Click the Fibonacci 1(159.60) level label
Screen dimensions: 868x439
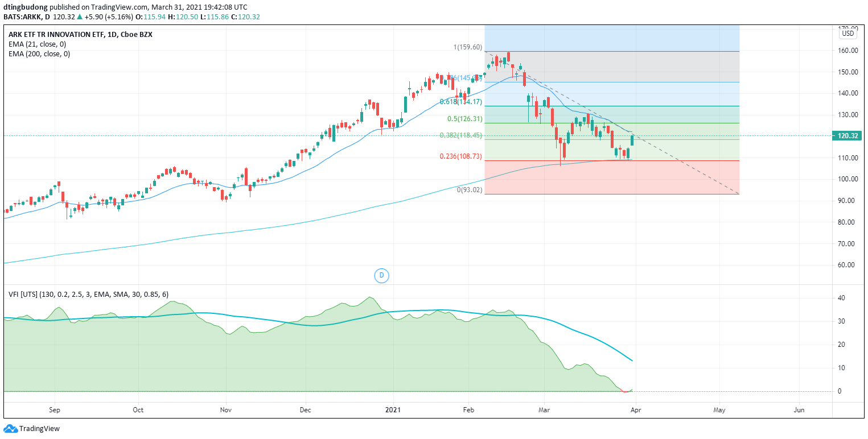coord(467,47)
